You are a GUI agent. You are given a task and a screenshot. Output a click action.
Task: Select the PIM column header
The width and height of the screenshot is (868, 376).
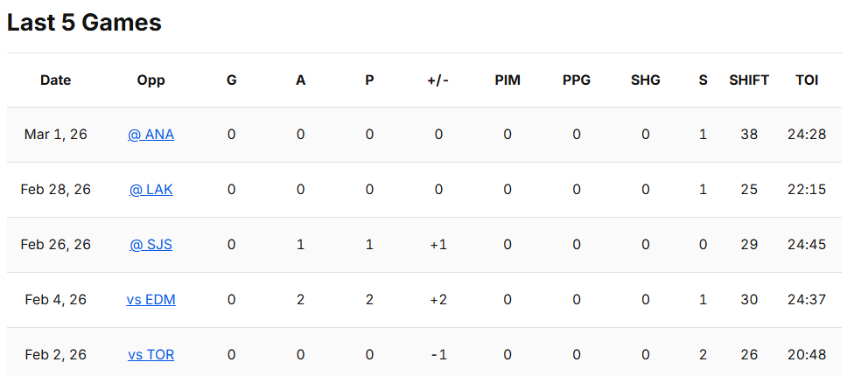(507, 80)
